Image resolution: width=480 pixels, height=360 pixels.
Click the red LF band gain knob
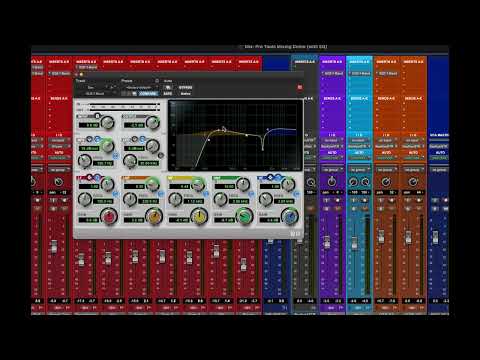pos(109,216)
